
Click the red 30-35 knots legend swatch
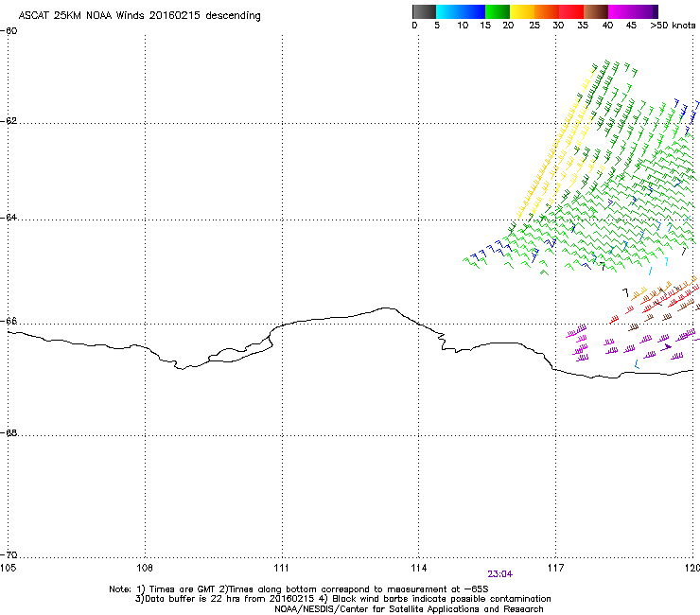tap(571, 11)
